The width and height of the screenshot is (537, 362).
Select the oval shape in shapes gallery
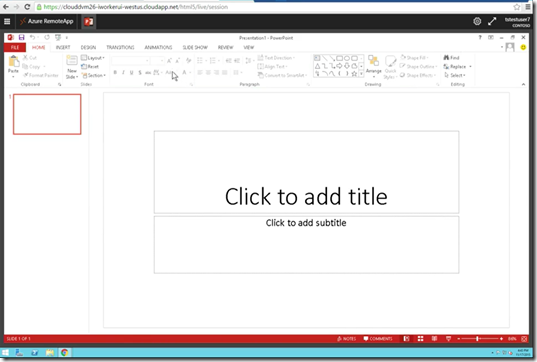tap(347, 58)
